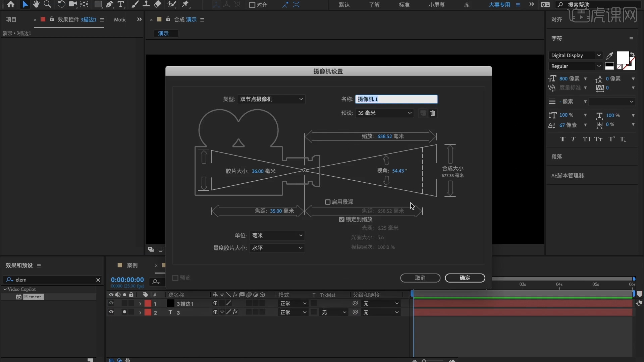Switch to 了解 workspace
Viewport: 644px width, 362px height.
[x=374, y=5]
